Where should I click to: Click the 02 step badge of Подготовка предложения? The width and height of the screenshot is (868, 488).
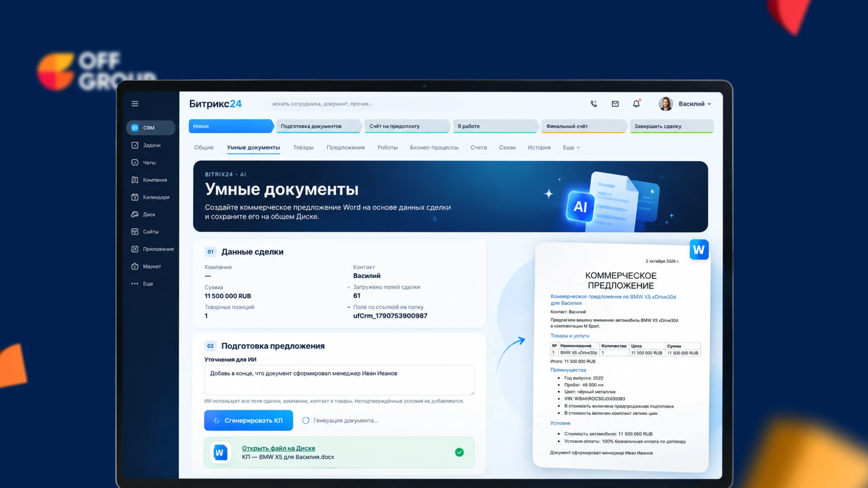coord(210,346)
